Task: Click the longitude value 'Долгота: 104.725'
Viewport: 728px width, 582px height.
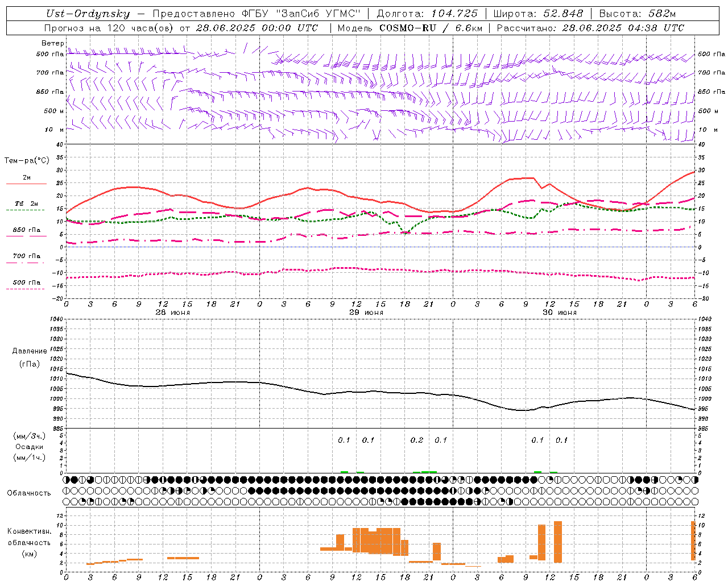Action: [427, 14]
